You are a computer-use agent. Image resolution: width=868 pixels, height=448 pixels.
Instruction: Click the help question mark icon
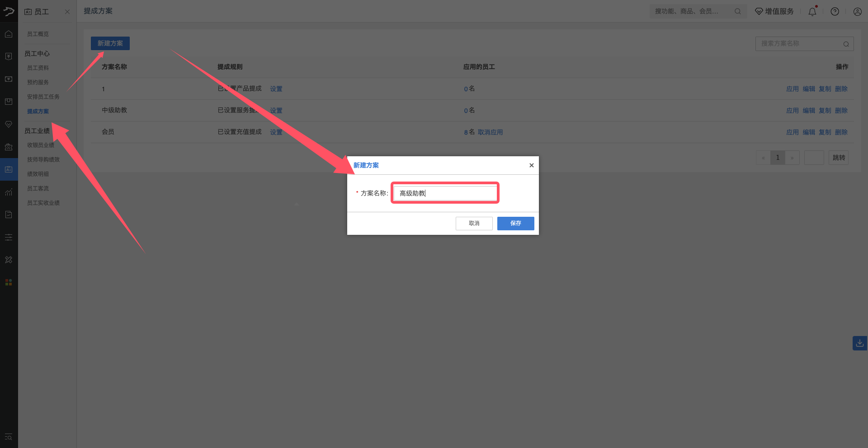[835, 11]
